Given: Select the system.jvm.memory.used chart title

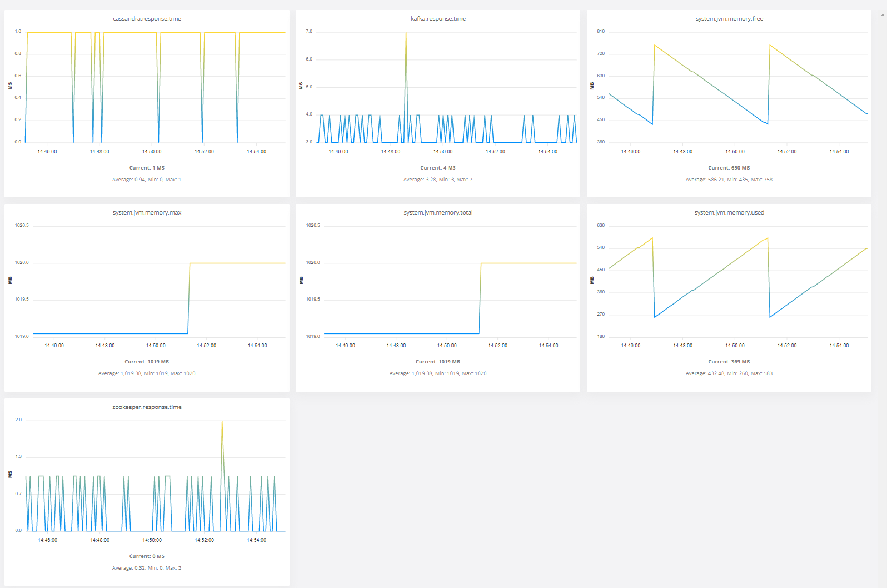Looking at the screenshot, I should point(729,213).
